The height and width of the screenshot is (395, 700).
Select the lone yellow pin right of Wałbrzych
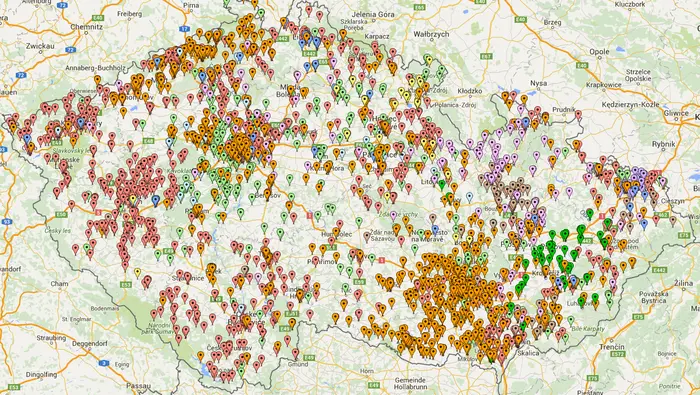point(429,60)
